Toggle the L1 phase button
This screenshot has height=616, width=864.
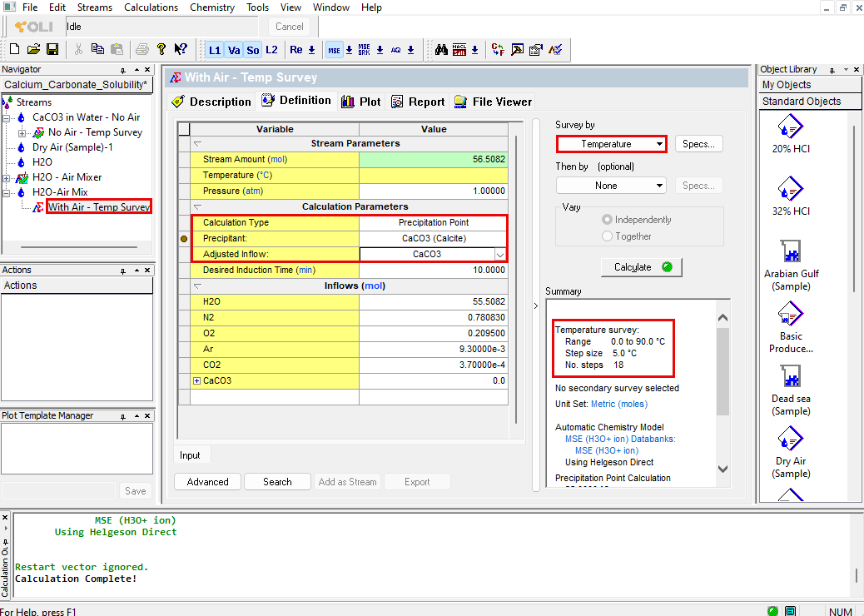pos(215,50)
